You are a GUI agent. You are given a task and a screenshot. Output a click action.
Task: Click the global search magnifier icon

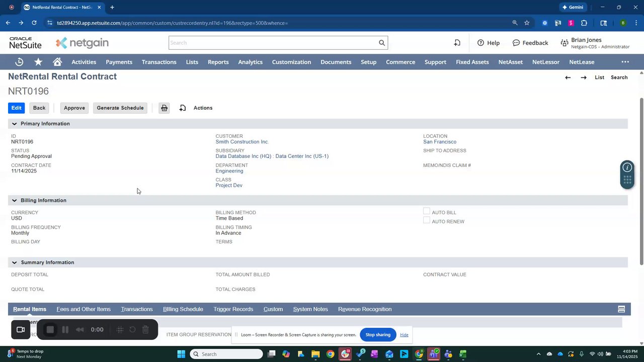[x=382, y=43]
